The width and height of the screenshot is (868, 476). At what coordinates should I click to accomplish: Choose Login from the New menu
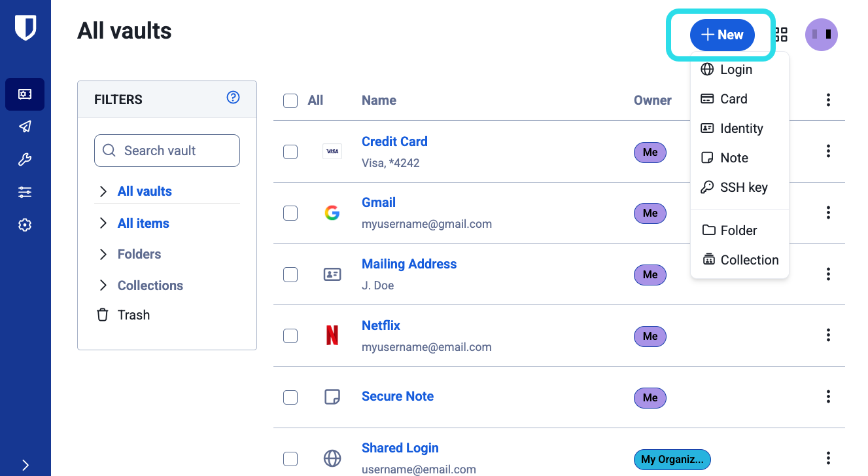pyautogui.click(x=735, y=69)
